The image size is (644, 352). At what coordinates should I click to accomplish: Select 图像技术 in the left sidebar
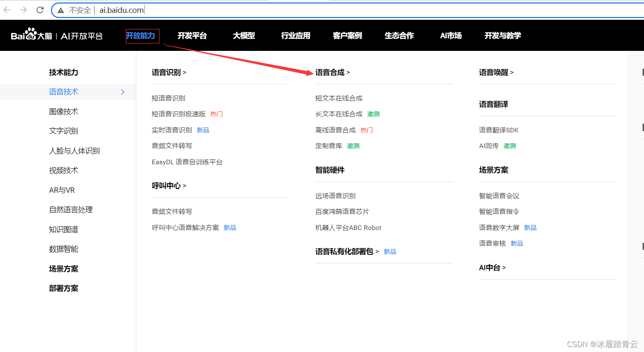tap(63, 111)
